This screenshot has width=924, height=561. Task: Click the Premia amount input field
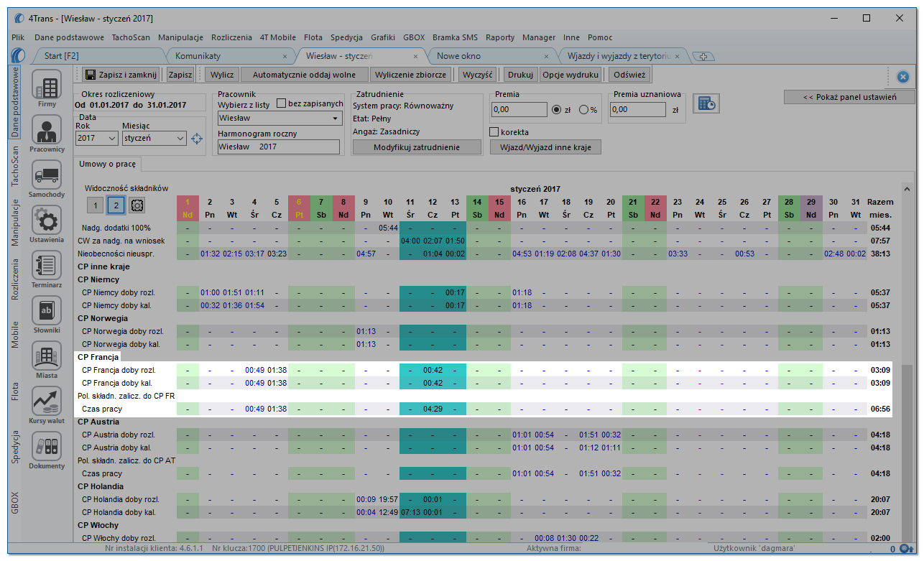[519, 110]
